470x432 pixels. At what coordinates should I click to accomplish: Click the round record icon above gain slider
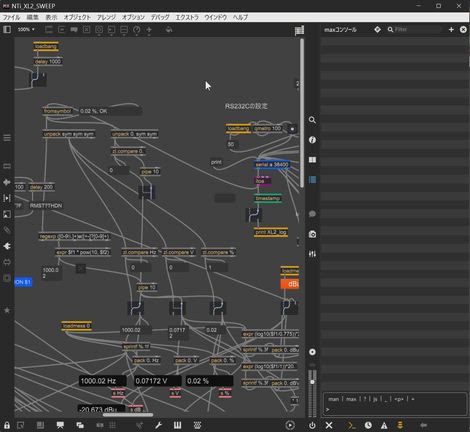312,352
